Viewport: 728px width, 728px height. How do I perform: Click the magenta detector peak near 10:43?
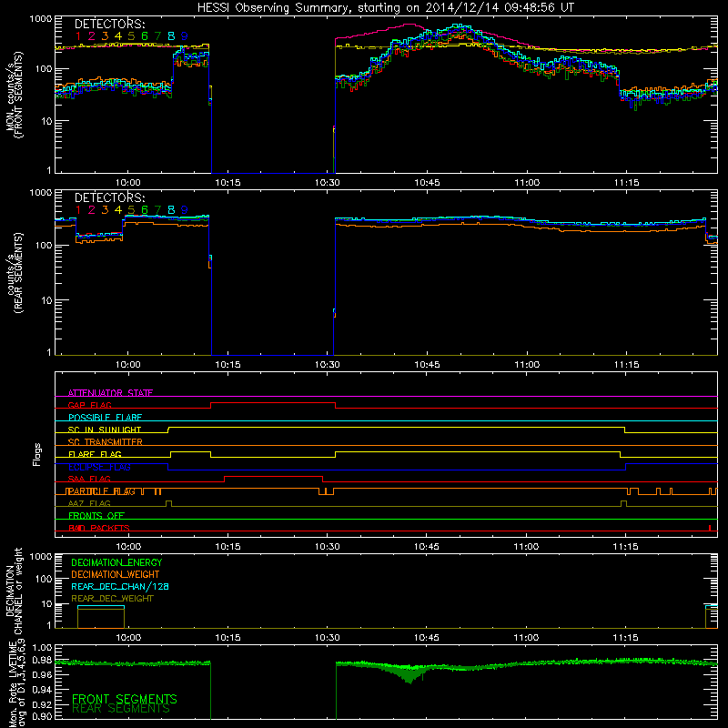pyautogui.click(x=411, y=25)
